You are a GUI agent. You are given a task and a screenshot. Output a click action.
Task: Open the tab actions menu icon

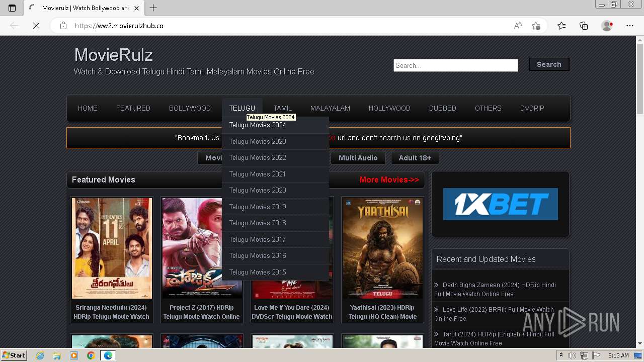coord(12,8)
